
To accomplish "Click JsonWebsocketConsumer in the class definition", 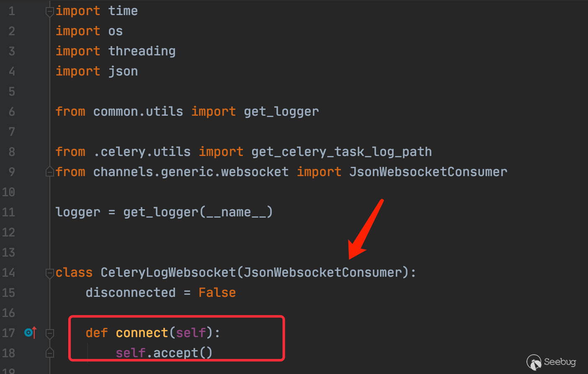I will 322,273.
